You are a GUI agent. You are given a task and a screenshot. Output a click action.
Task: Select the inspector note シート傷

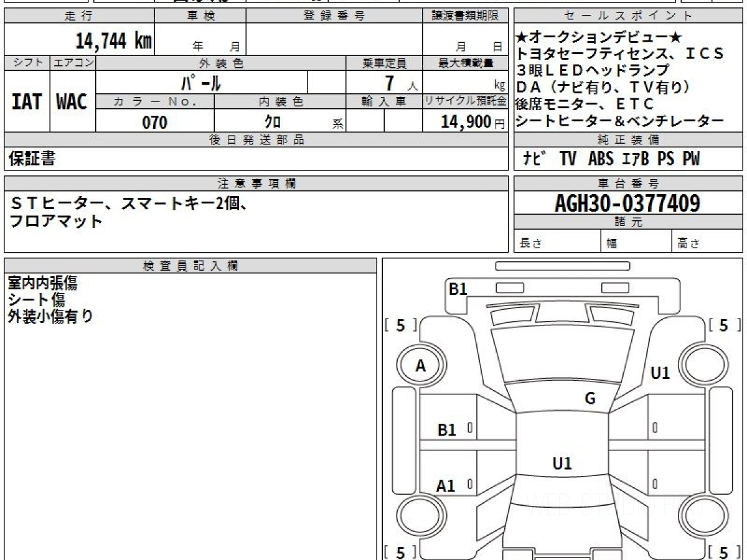tap(36, 300)
